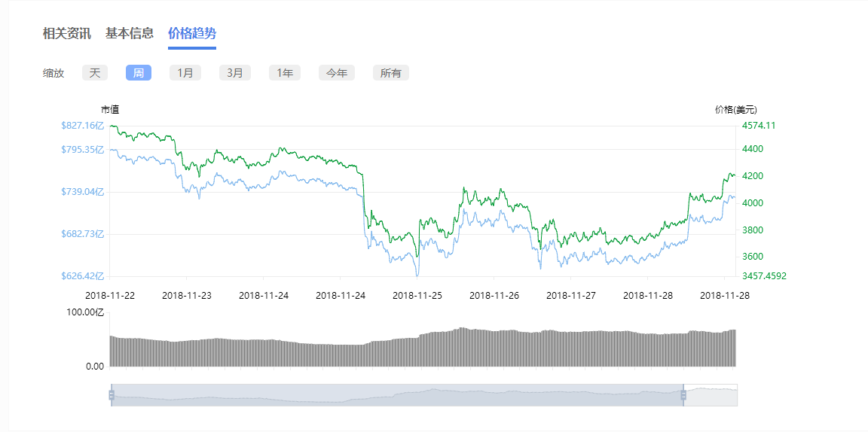Click the unselected navigator area on the far right
The width and height of the screenshot is (868, 432).
pos(711,395)
